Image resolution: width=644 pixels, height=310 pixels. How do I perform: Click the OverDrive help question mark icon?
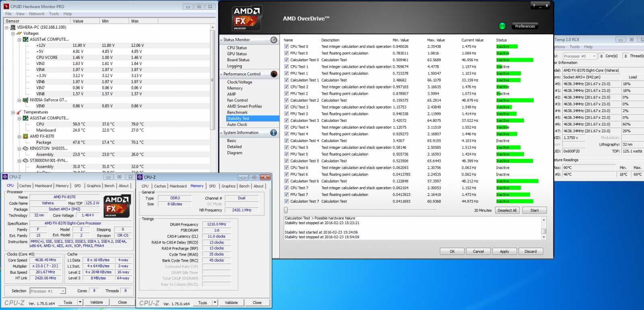tap(534, 6)
